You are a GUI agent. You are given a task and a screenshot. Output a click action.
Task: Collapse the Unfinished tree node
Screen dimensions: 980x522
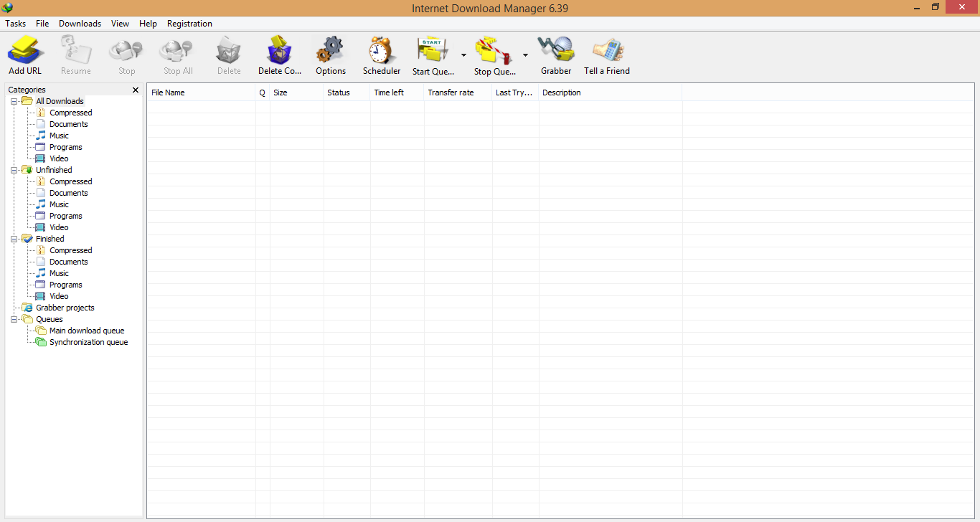pyautogui.click(x=14, y=170)
